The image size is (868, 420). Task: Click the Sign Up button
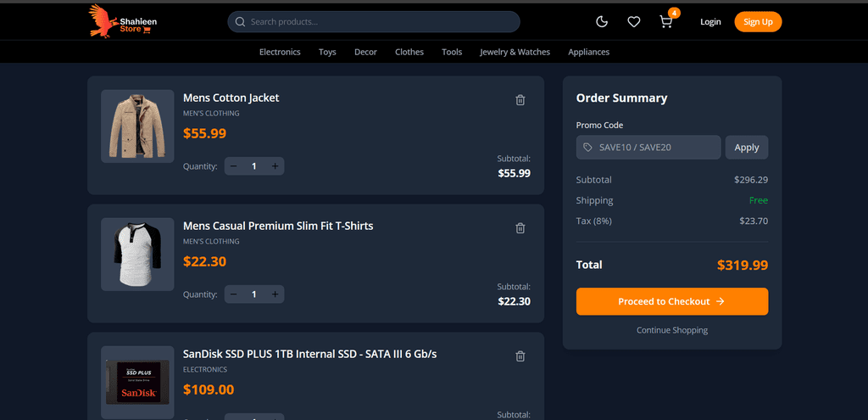click(x=758, y=21)
